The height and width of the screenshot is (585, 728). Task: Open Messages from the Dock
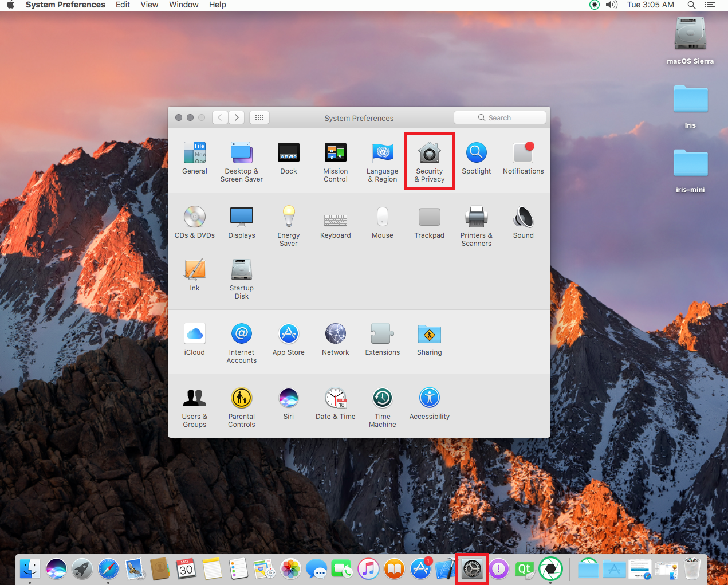316,569
